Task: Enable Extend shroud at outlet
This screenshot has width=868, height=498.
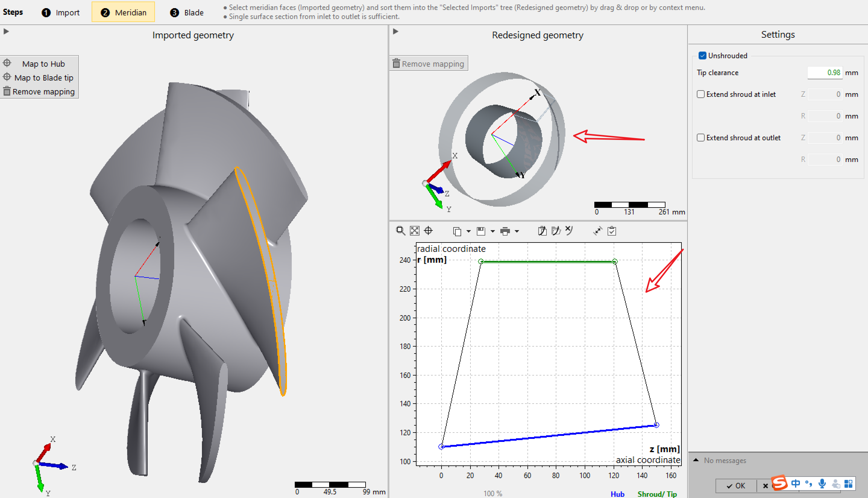Action: [701, 138]
